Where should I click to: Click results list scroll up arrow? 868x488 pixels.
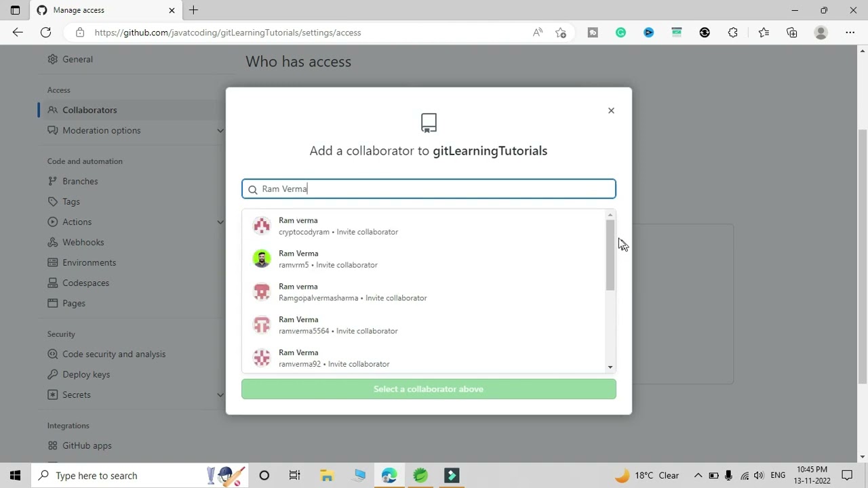(x=610, y=215)
